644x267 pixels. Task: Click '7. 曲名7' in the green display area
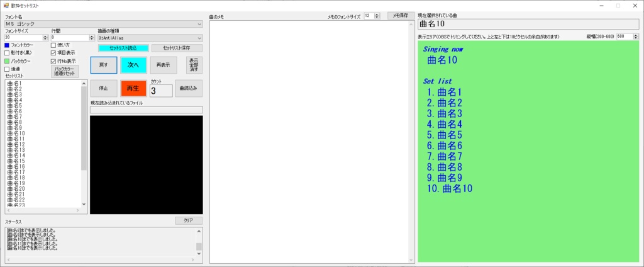[445, 156]
